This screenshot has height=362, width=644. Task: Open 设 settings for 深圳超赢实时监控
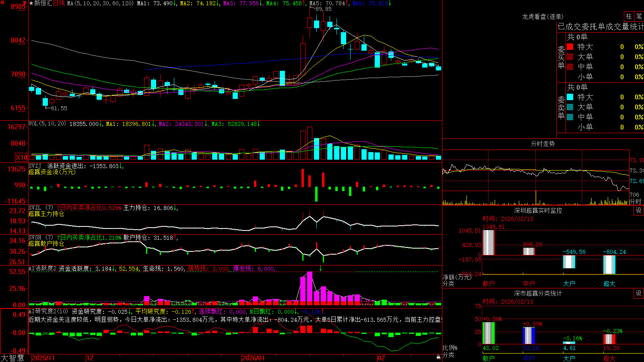(x=639, y=210)
